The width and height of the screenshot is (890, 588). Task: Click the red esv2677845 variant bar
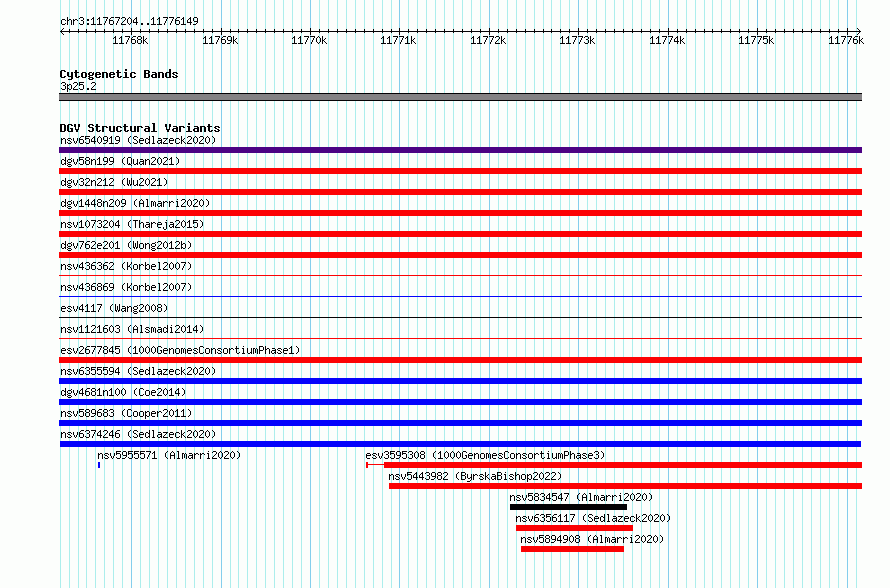460,360
